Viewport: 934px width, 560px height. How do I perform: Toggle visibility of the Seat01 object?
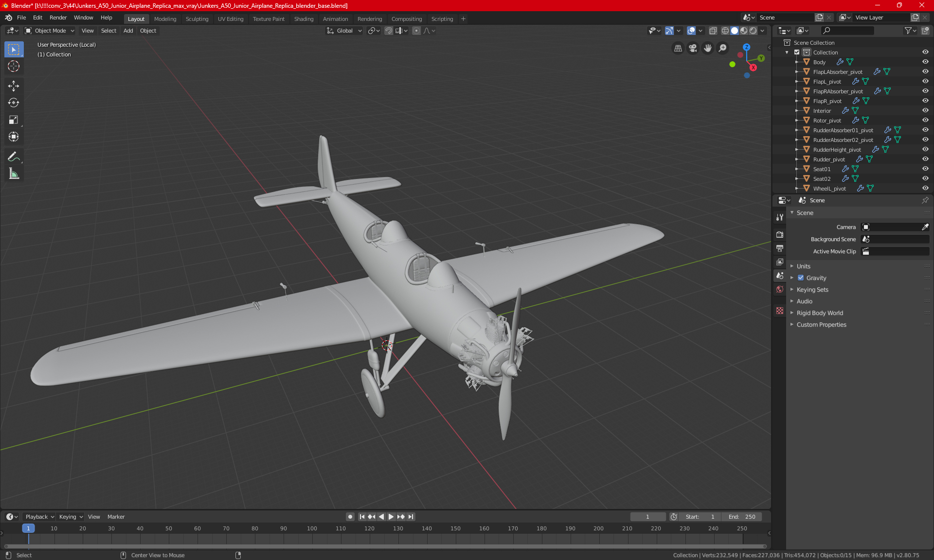925,169
